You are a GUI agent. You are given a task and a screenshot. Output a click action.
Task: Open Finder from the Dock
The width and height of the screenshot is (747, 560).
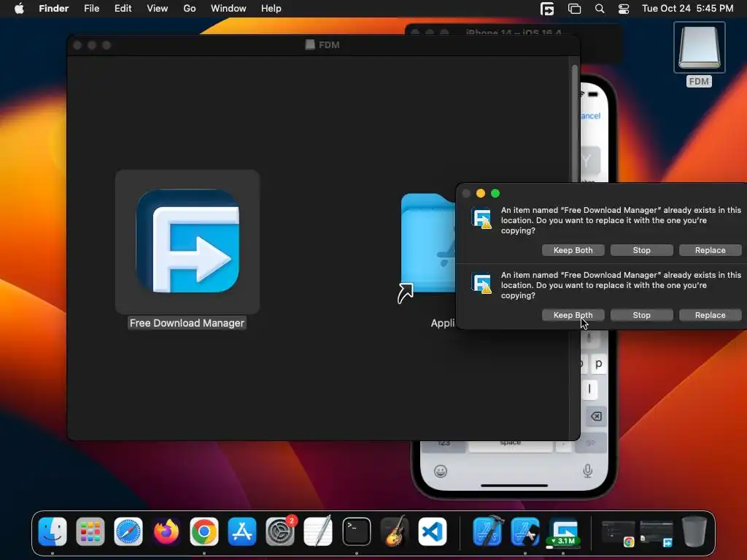point(53,532)
